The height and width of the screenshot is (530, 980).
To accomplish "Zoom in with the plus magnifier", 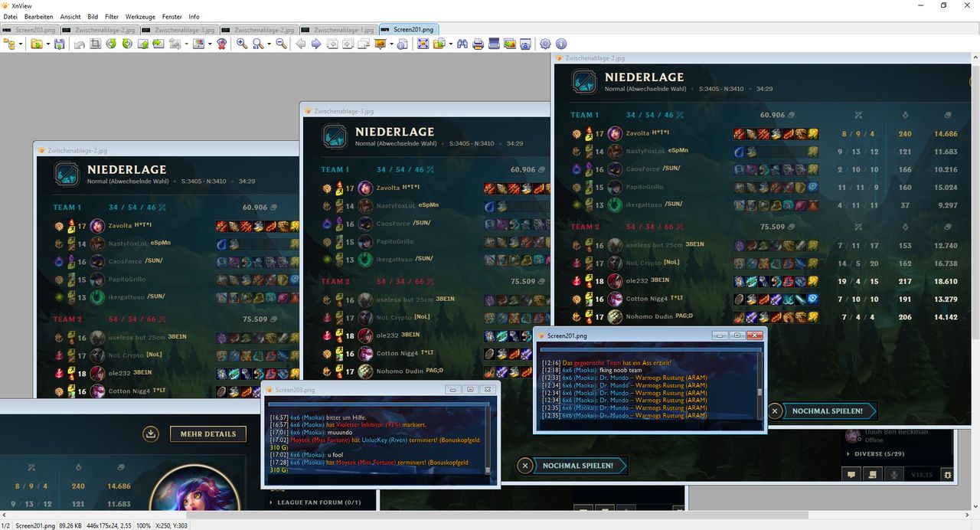I will [x=242, y=44].
